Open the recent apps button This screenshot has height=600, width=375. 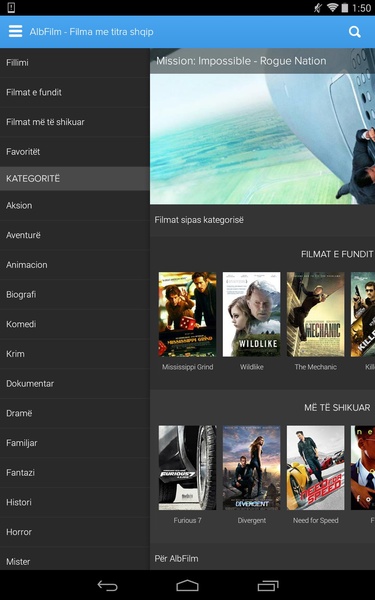(268, 585)
